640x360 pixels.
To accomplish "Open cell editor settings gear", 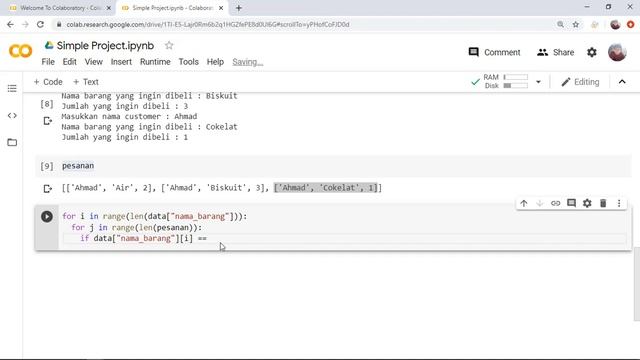I will click(x=587, y=203).
